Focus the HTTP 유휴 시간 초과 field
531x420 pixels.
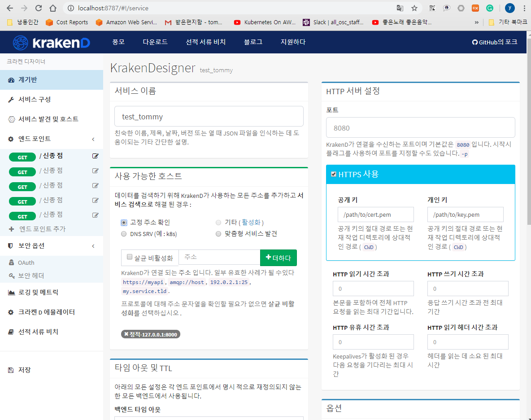pyautogui.click(x=373, y=342)
